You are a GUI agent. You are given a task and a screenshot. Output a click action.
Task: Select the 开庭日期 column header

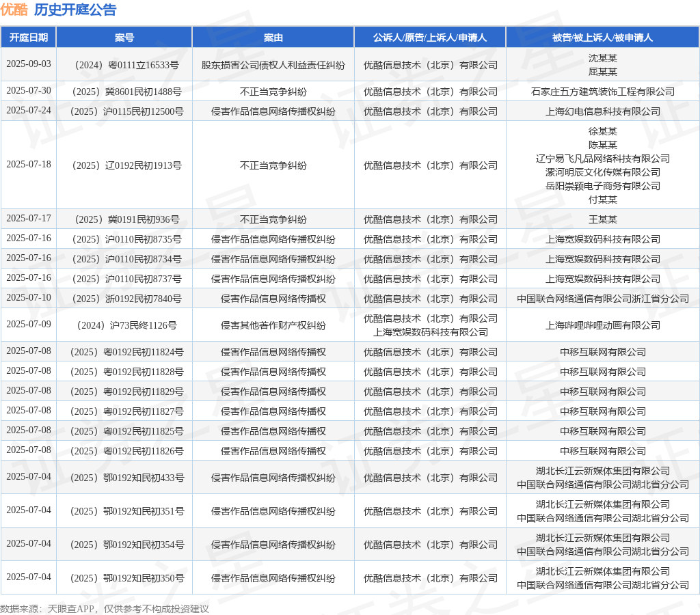point(29,38)
